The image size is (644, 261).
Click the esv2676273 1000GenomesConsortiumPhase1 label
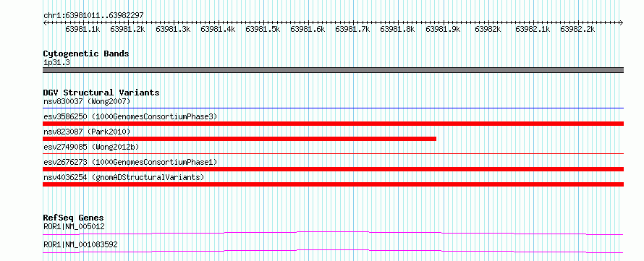[130, 162]
